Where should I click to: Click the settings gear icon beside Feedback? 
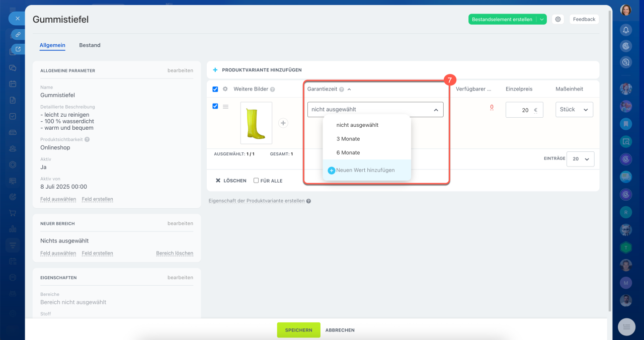[557, 19]
